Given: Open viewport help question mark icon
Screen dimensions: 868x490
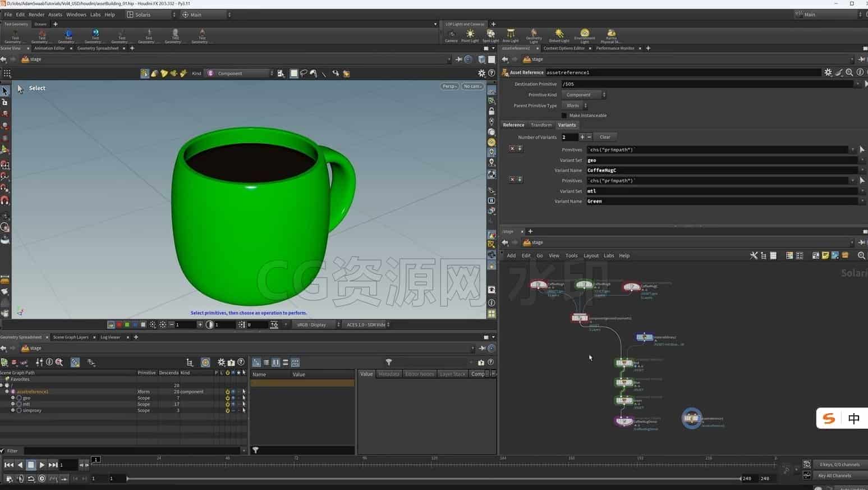Looking at the screenshot, I should [492, 74].
